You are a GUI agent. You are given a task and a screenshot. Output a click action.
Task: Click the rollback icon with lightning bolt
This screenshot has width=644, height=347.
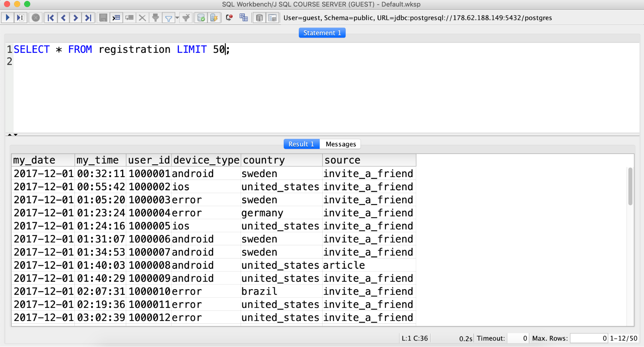[214, 18]
